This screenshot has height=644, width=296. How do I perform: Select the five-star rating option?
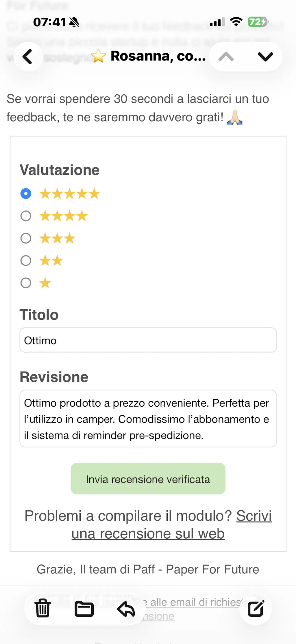[26, 194]
